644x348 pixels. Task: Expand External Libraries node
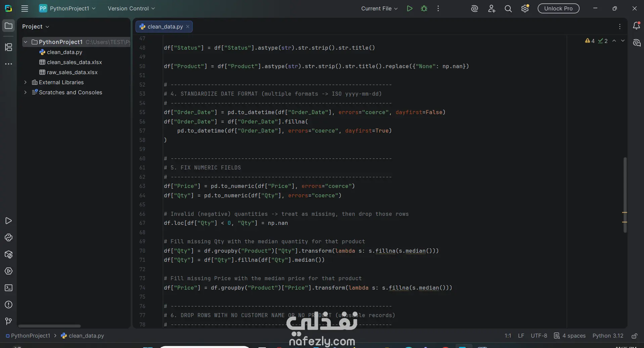click(x=26, y=82)
